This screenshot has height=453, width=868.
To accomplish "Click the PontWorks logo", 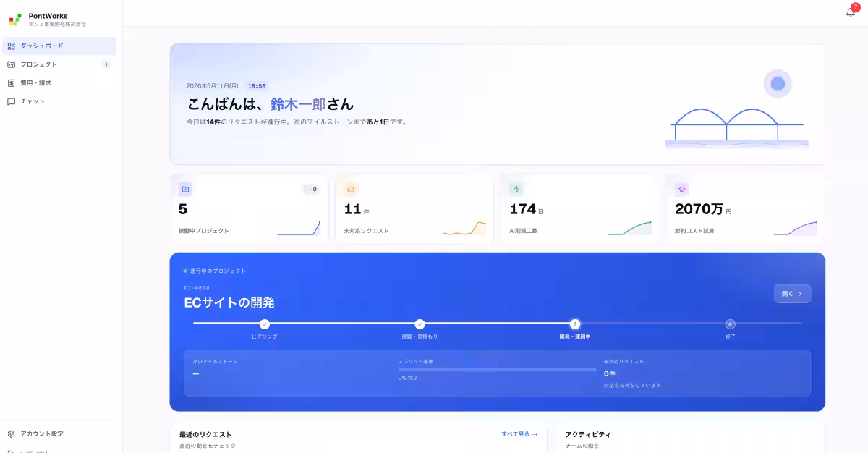I will coord(15,20).
